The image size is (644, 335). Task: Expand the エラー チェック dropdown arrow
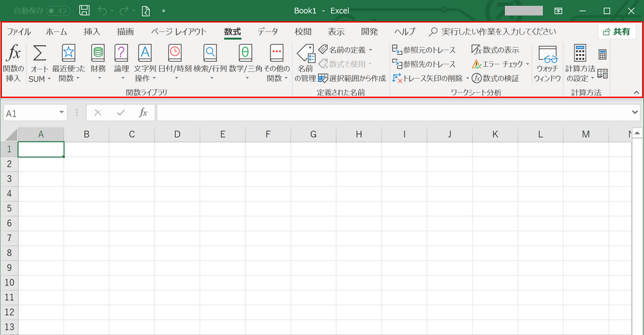point(528,64)
